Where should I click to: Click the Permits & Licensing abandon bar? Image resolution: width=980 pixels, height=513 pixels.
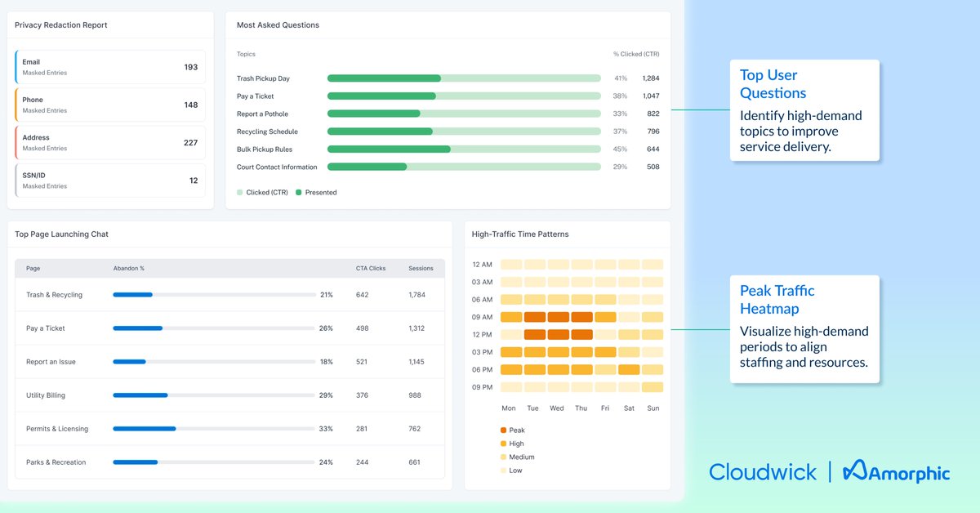click(x=214, y=429)
